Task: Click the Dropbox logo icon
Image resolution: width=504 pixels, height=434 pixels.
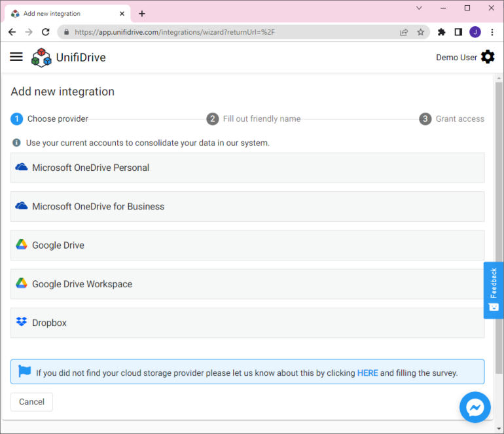Action: click(x=22, y=321)
